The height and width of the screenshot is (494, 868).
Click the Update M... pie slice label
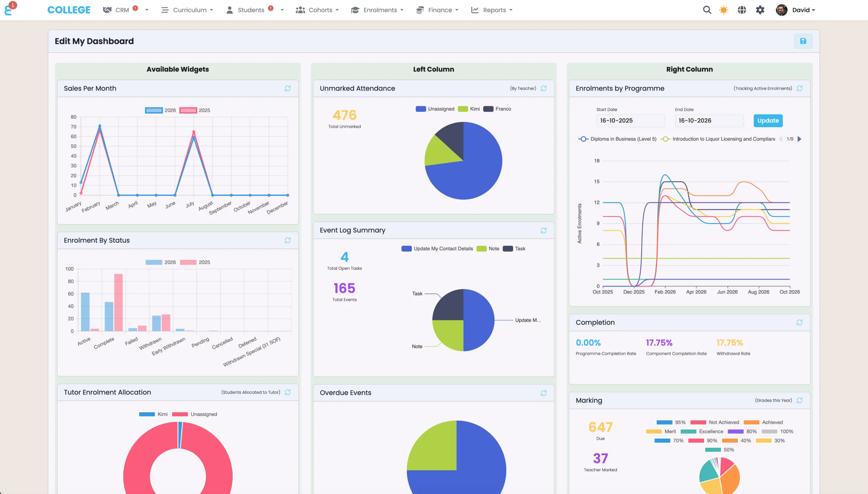(528, 320)
